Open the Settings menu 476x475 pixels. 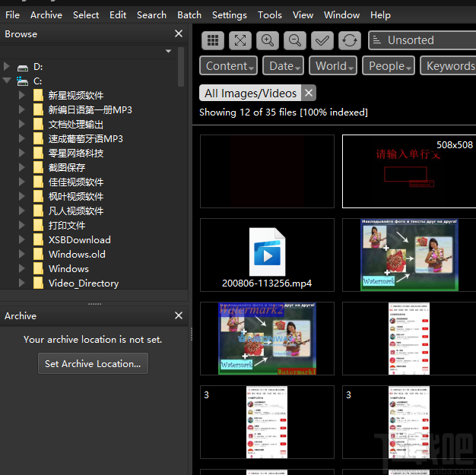[230, 15]
